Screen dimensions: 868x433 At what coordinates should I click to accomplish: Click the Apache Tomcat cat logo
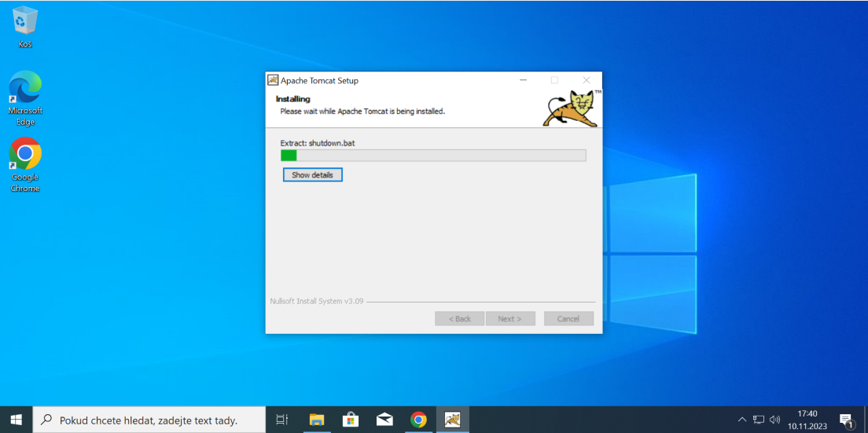point(571,108)
